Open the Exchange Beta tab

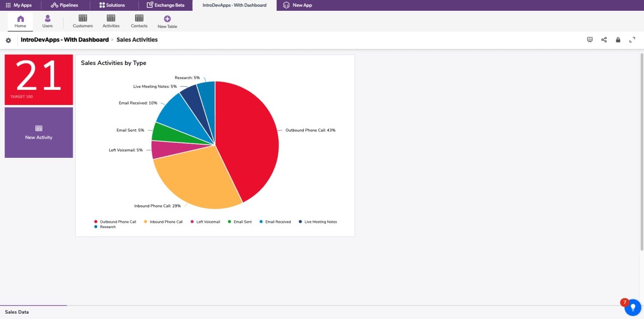(165, 5)
